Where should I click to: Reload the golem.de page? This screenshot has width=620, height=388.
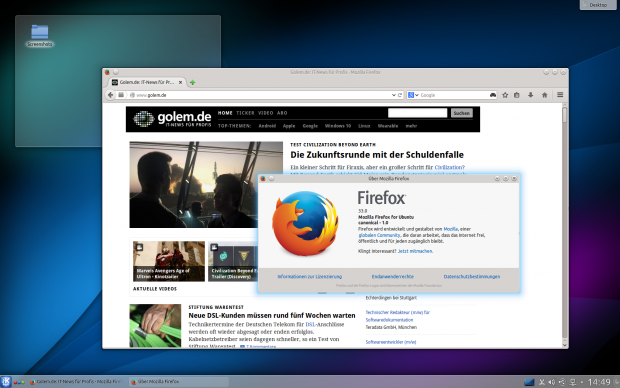point(400,95)
